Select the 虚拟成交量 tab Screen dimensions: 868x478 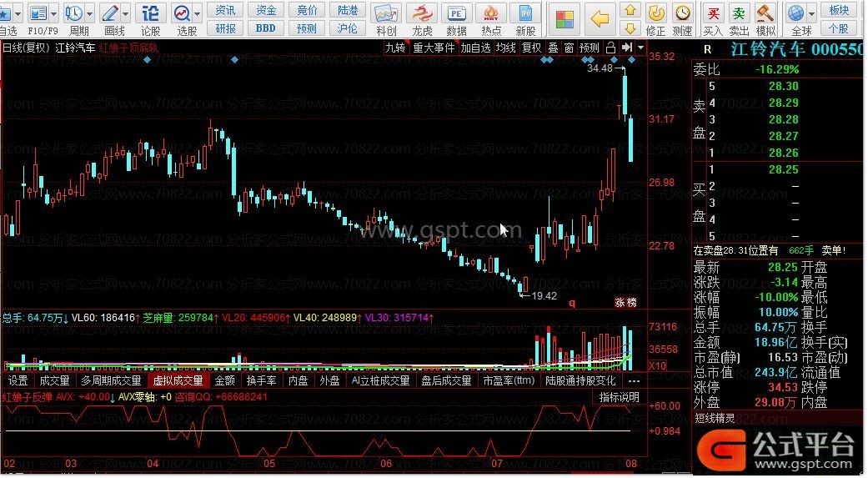coord(178,380)
